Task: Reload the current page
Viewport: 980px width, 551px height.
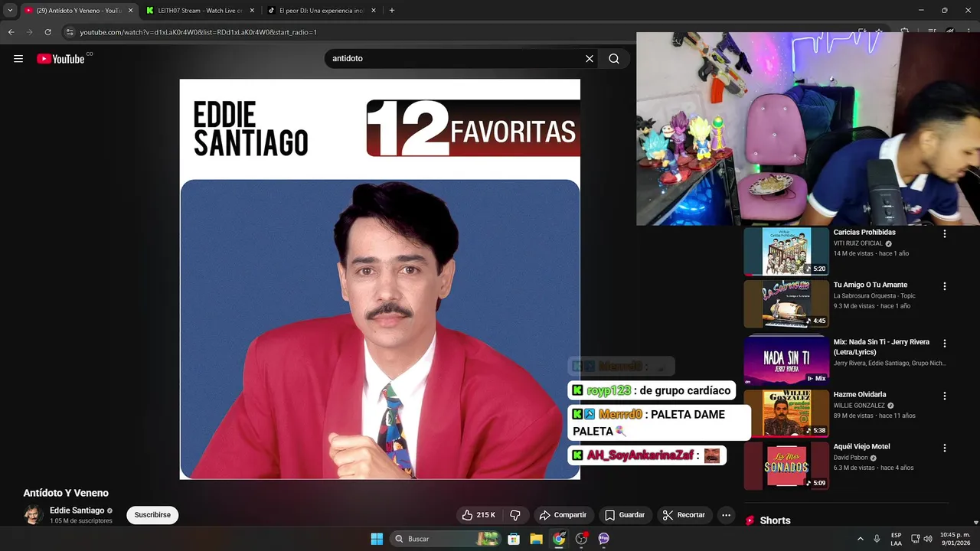Action: click(x=47, y=32)
